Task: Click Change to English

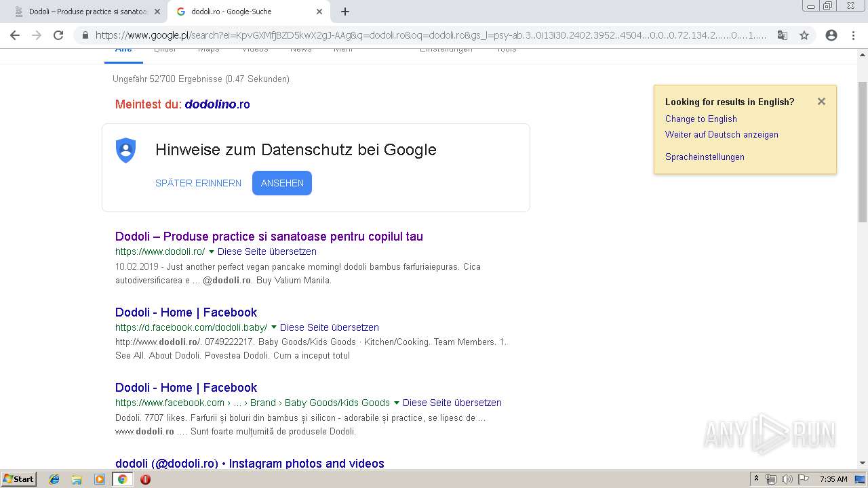Action: tap(701, 119)
